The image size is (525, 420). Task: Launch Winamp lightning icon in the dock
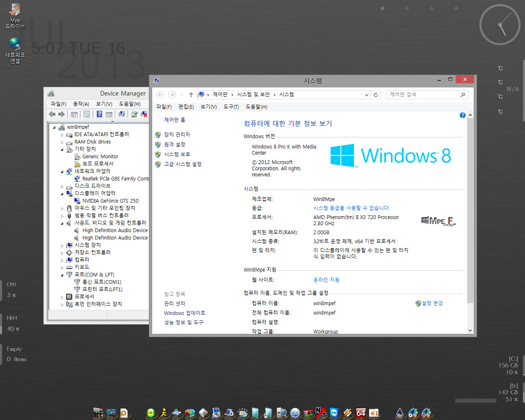click(347, 413)
